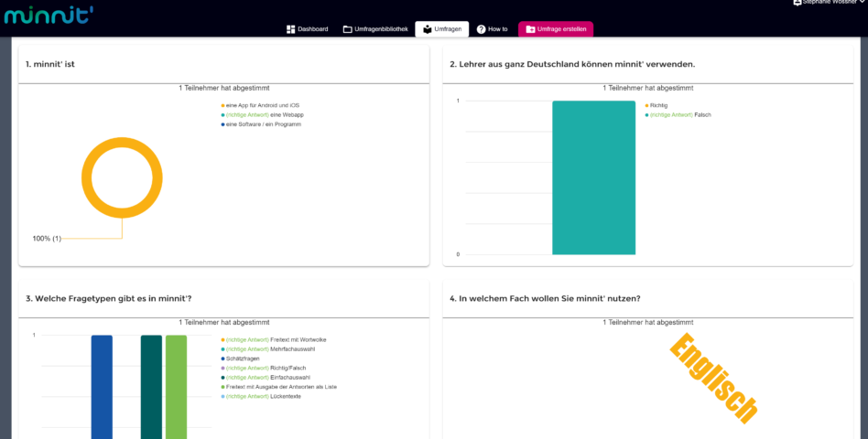Viewport: 868px width, 439px height.
Task: Click the Umfragenbibliothek folder icon
Action: click(347, 29)
